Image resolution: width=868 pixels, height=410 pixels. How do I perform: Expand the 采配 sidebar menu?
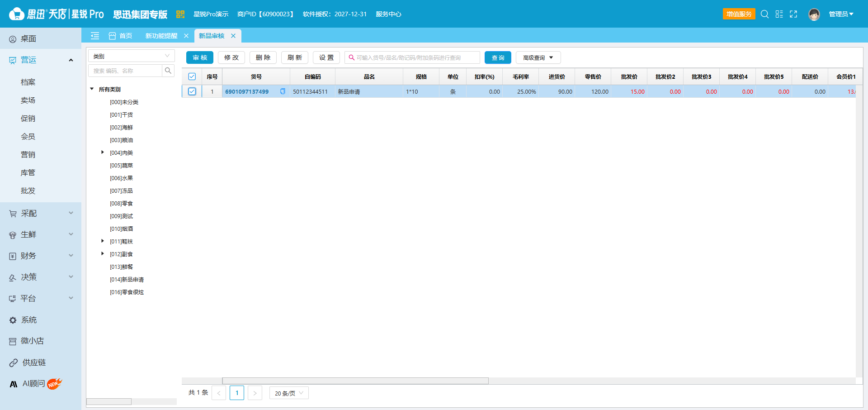pyautogui.click(x=41, y=213)
